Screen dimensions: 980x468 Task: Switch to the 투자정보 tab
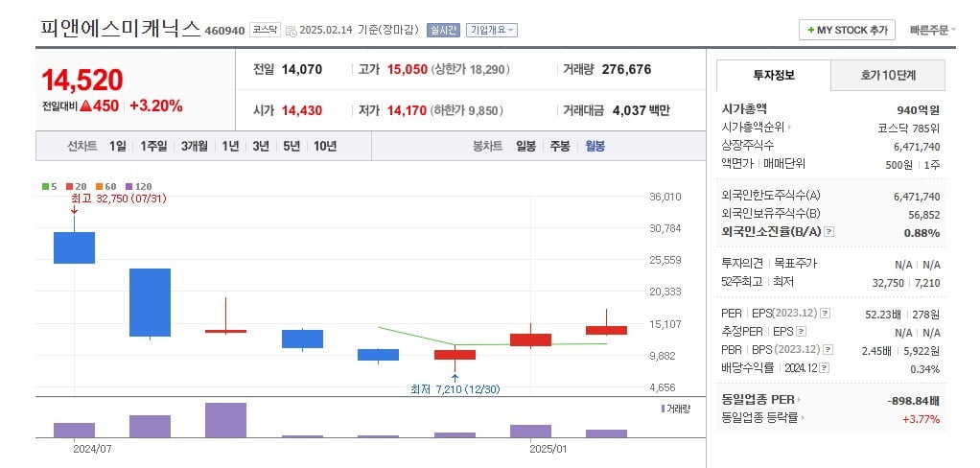tap(774, 76)
